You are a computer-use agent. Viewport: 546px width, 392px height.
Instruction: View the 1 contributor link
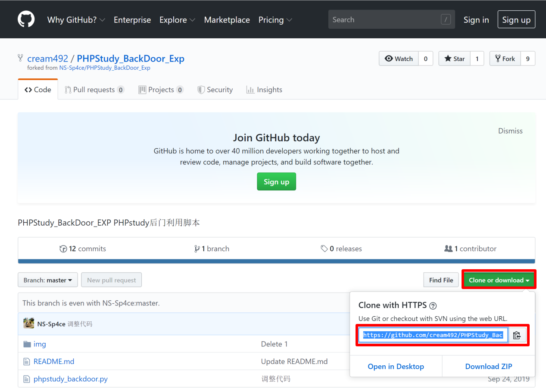coord(470,249)
